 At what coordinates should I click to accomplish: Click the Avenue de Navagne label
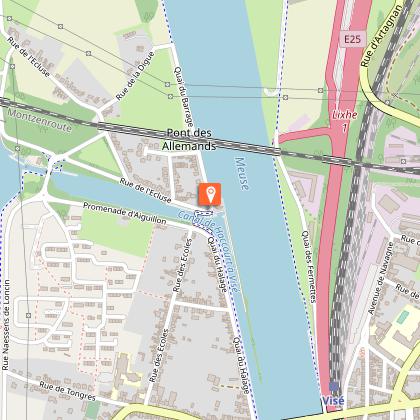pos(382,278)
